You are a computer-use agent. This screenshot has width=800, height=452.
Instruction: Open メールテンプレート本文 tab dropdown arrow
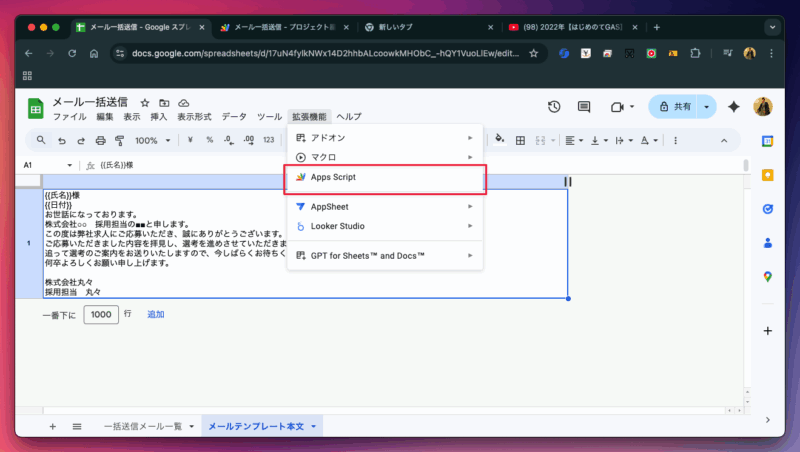[x=314, y=427]
